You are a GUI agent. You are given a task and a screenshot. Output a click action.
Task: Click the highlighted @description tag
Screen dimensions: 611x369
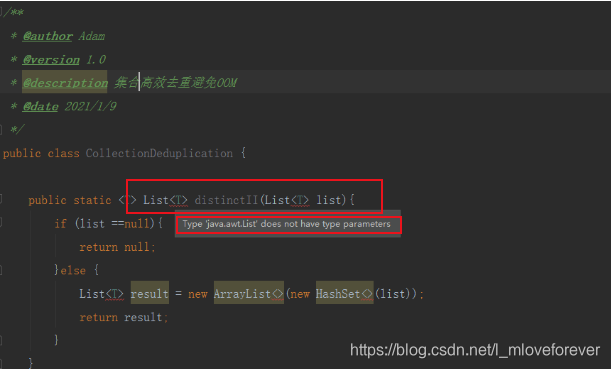(65, 82)
